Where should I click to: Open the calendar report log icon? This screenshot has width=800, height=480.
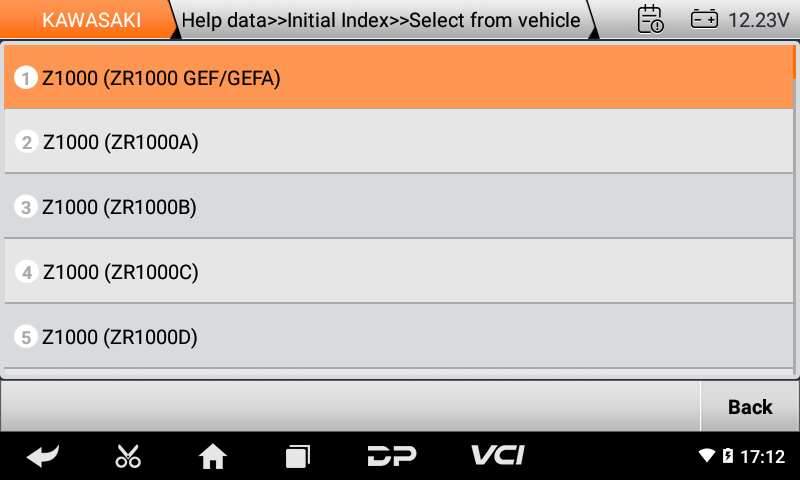[x=651, y=19]
